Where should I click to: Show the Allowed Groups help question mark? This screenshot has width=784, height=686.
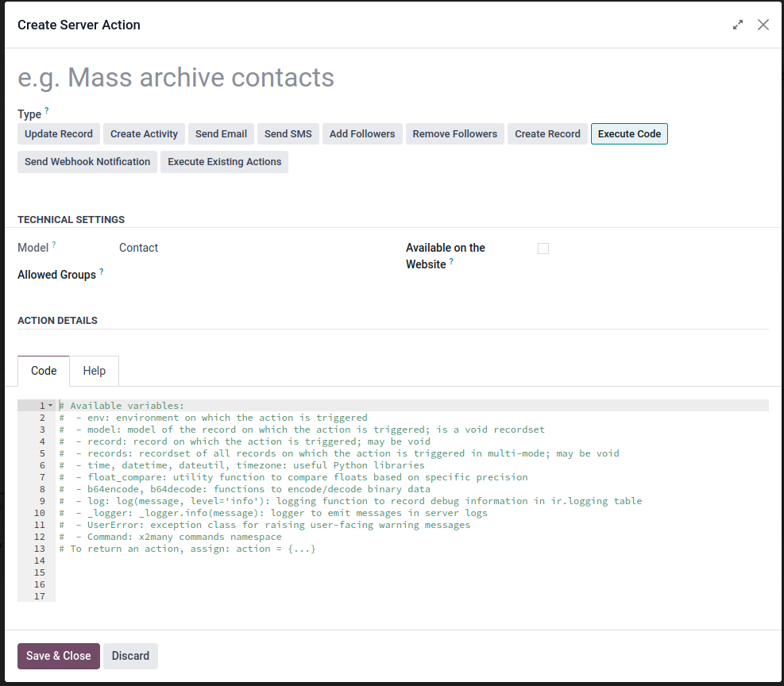coord(102,272)
